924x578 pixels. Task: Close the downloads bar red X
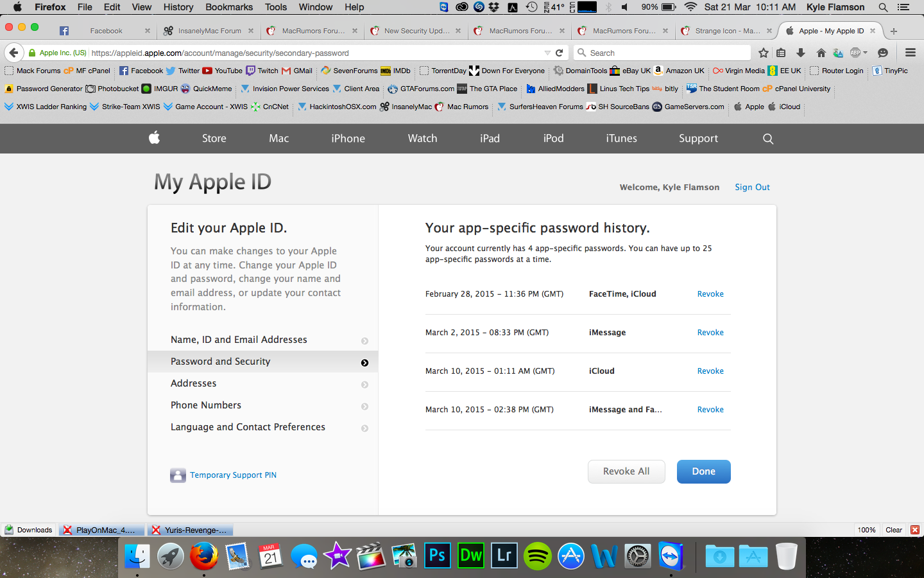pos(915,530)
